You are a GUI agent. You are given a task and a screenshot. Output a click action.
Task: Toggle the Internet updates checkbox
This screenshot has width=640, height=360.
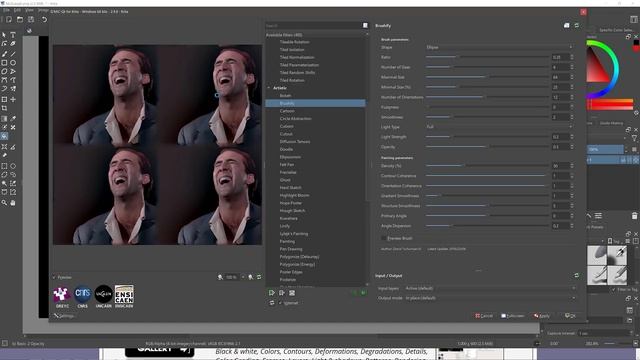(280, 303)
